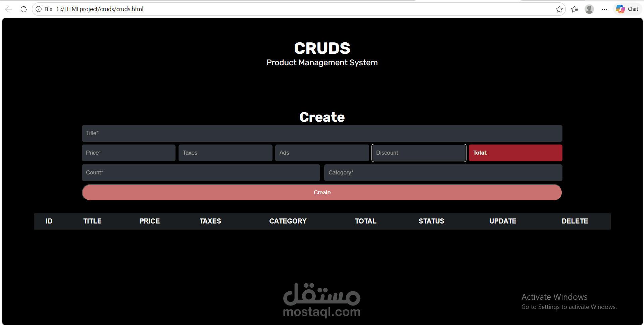Select the Category input field

pyautogui.click(x=443, y=172)
